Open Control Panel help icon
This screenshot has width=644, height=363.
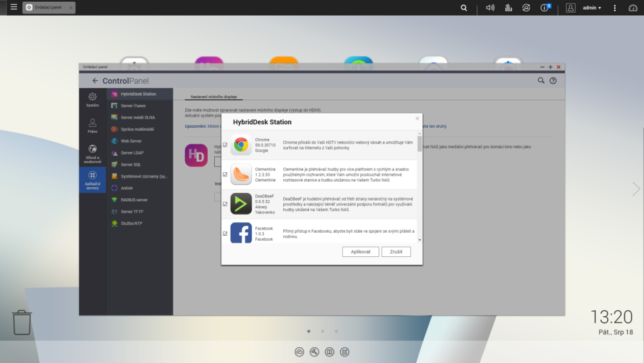point(553,81)
